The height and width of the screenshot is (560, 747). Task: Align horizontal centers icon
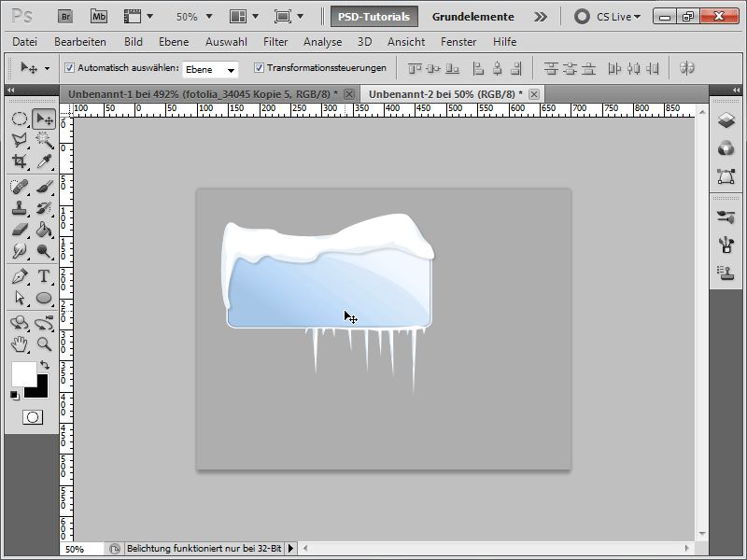(x=497, y=69)
